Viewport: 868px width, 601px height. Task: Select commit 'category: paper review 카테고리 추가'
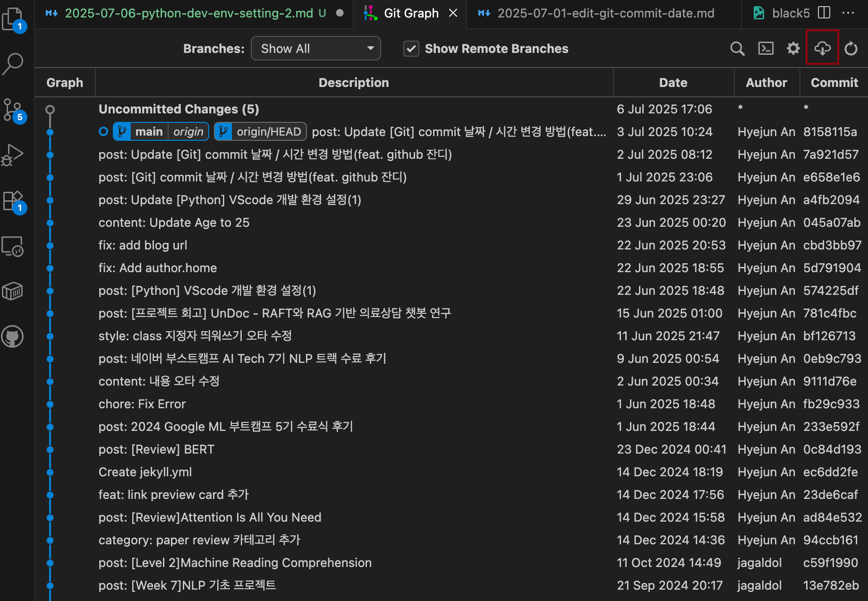tap(451, 540)
